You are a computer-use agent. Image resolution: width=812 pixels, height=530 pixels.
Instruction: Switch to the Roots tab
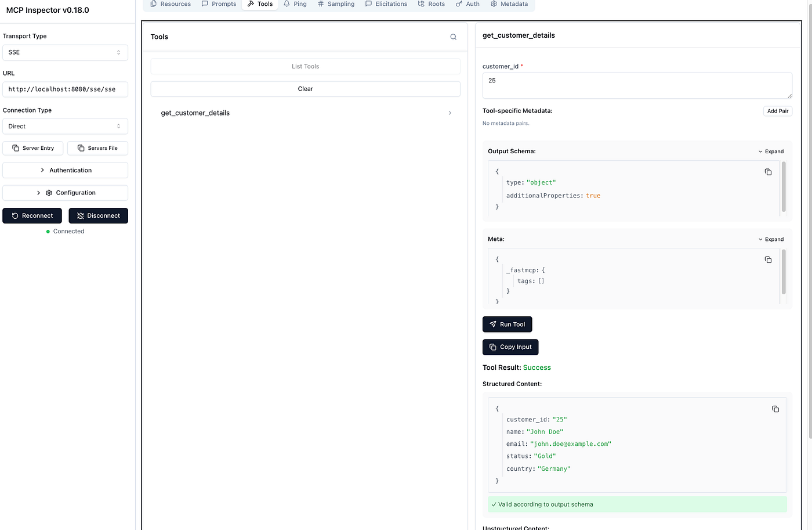432,4
